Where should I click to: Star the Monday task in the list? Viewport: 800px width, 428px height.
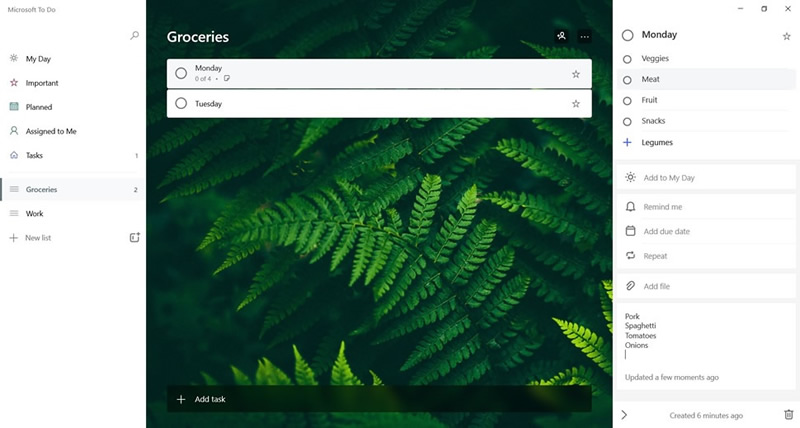(x=576, y=74)
